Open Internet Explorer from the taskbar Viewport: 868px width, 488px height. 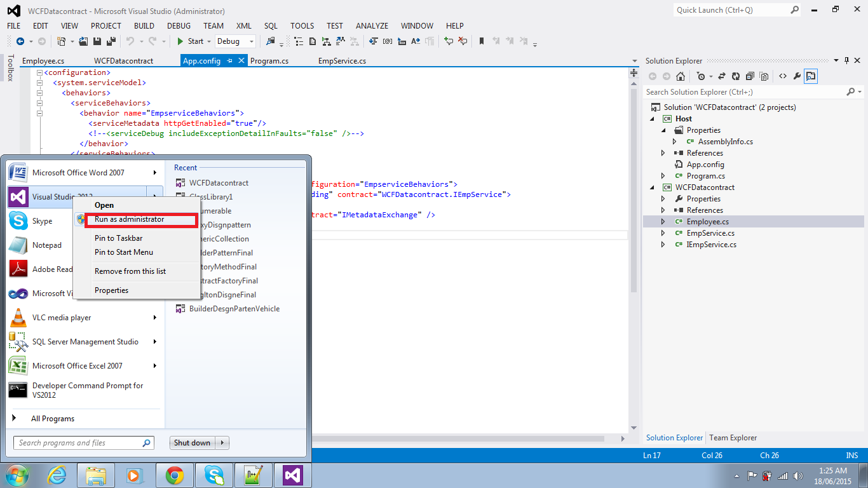(x=58, y=475)
